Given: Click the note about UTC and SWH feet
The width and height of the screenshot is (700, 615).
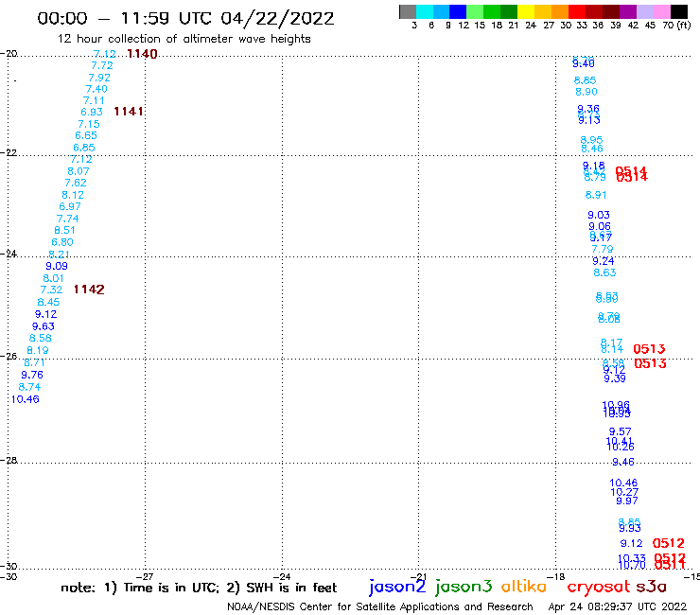Looking at the screenshot, I should pyautogui.click(x=199, y=588).
